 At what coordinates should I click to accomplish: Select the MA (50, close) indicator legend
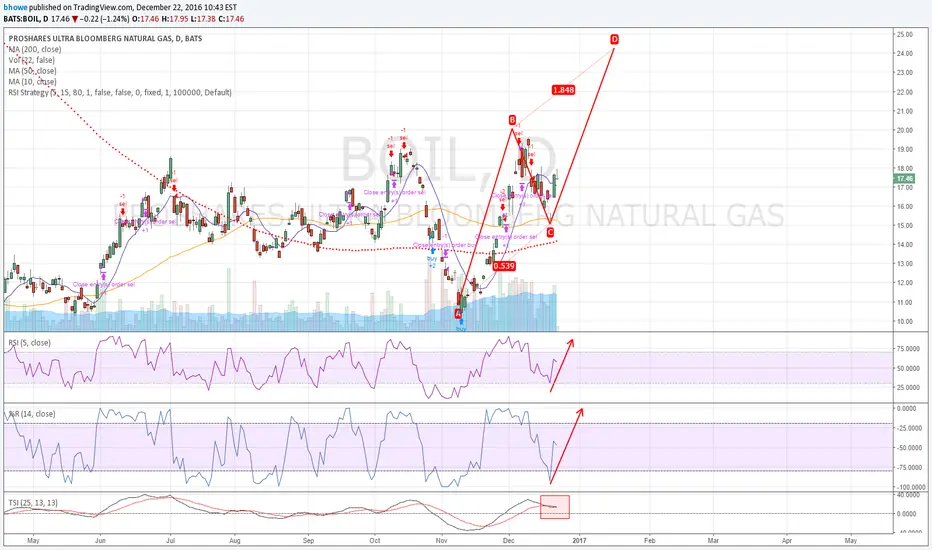point(33,71)
